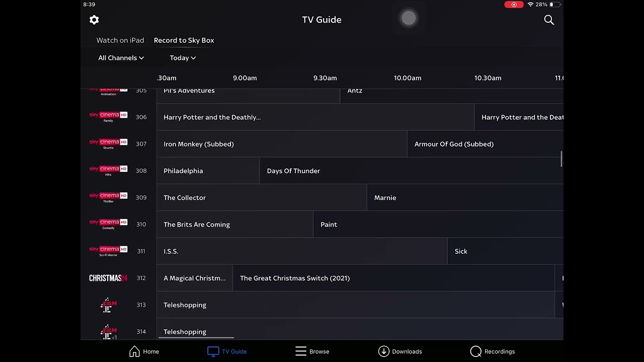Select channel number 312
Screen dimensions: 644x362
[x=141, y=278]
